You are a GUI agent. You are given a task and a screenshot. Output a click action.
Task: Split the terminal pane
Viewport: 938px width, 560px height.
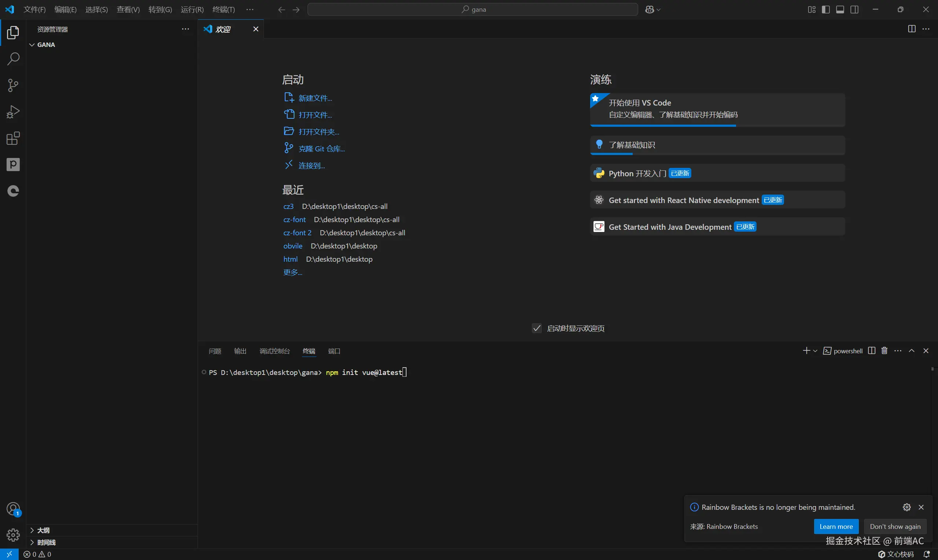871,351
